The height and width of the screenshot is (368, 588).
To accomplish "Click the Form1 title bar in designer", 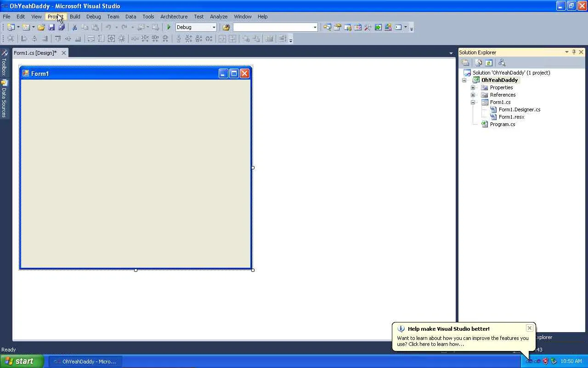I will point(136,74).
